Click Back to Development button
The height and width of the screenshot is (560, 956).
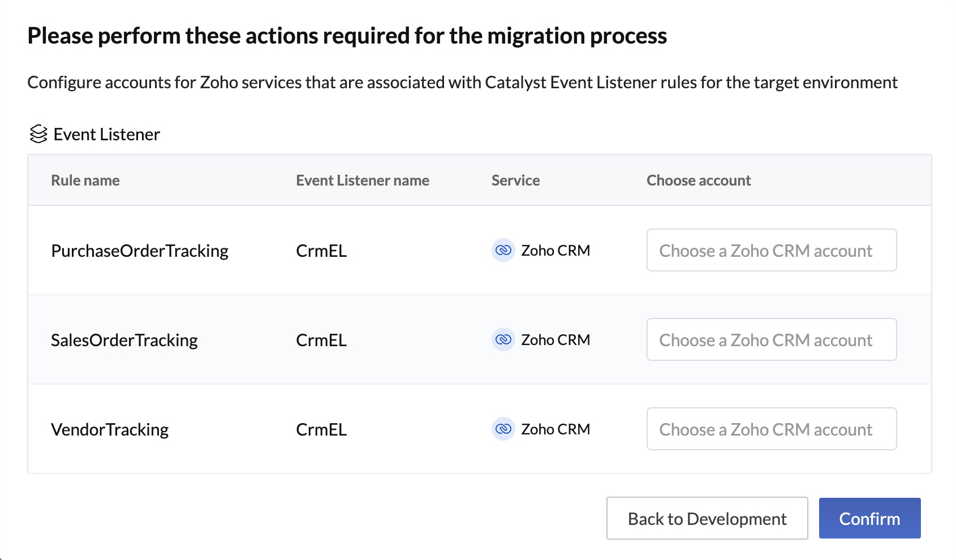[x=707, y=518]
